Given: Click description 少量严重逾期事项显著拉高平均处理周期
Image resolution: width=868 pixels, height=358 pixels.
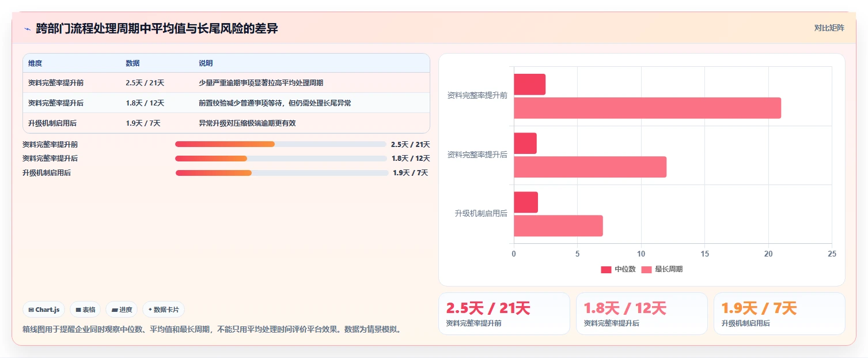Looking at the screenshot, I should [261, 83].
